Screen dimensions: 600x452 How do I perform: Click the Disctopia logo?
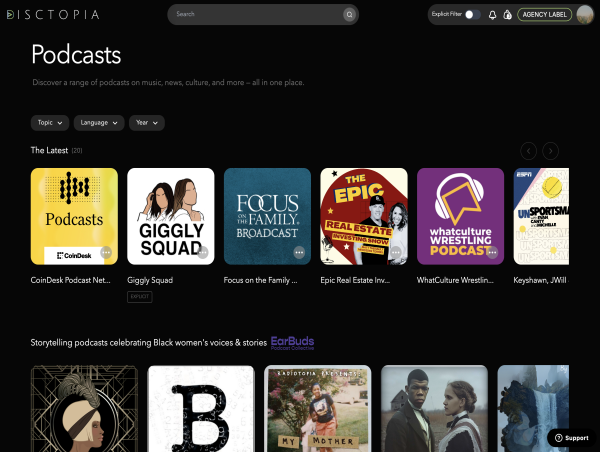pos(53,15)
